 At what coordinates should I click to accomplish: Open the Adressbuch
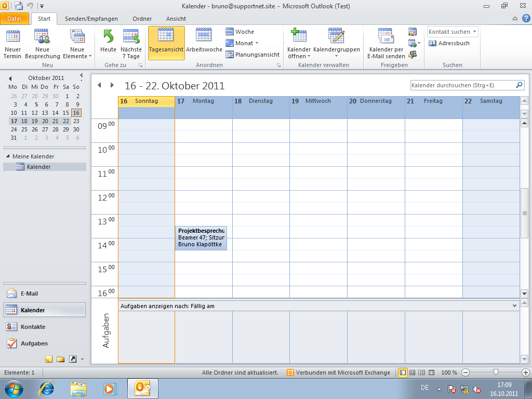click(x=450, y=43)
